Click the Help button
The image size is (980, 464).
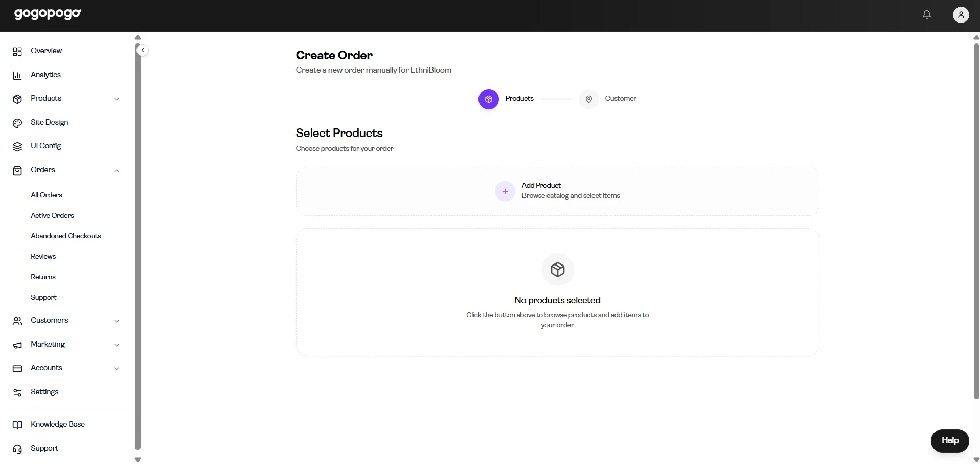[x=950, y=440]
